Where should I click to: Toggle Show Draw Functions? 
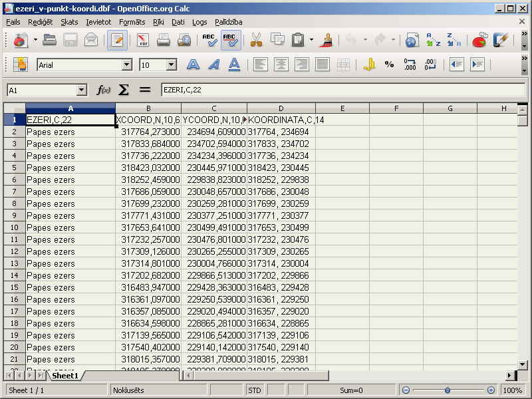[x=501, y=41]
